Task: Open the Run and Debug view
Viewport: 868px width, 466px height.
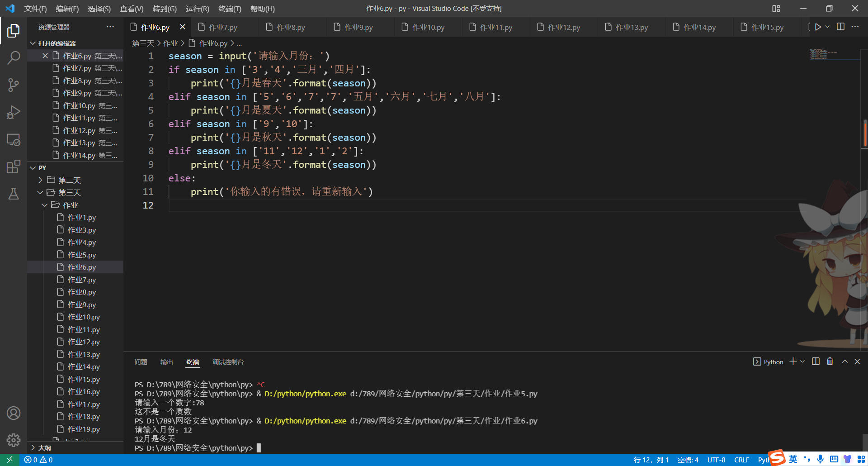Action: coord(14,112)
